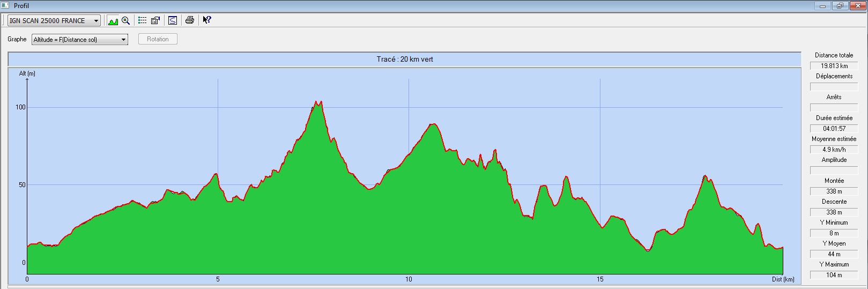868x289 pixels.
Task: Click the 104 m summit peak on profile
Action: (x=318, y=102)
